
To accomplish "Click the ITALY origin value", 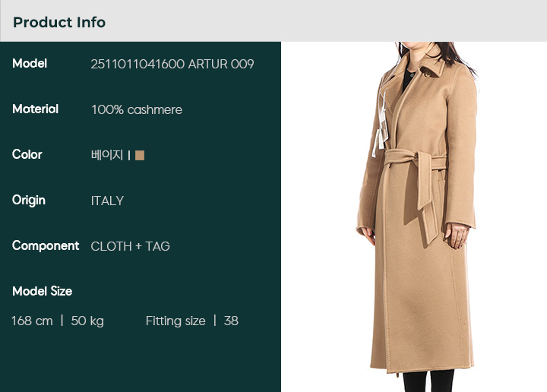I will coord(107,201).
